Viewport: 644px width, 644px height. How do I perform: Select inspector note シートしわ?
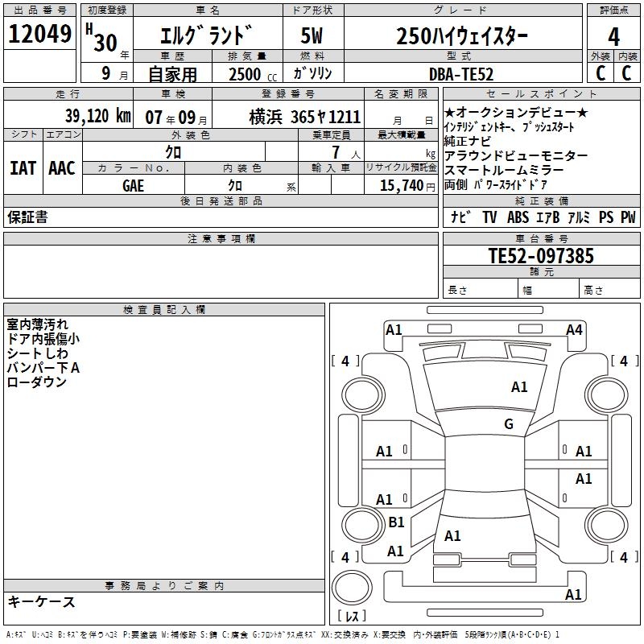click(37, 353)
